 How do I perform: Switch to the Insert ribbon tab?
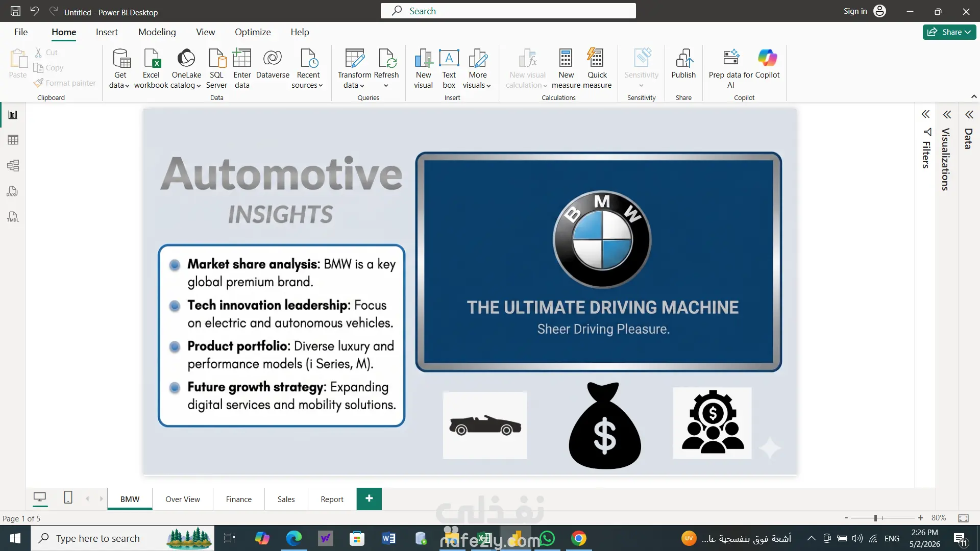click(x=107, y=32)
